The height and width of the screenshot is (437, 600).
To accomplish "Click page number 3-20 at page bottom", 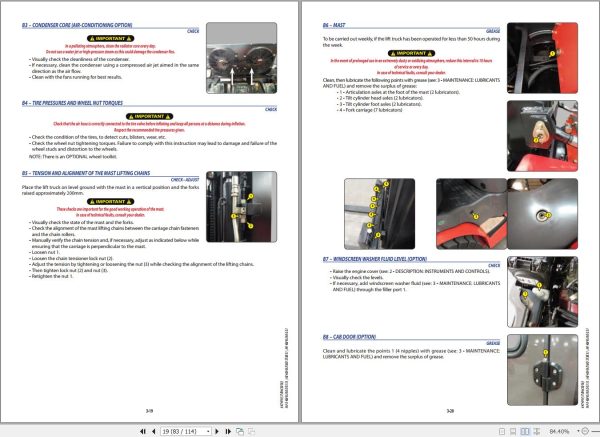I will 450,411.
